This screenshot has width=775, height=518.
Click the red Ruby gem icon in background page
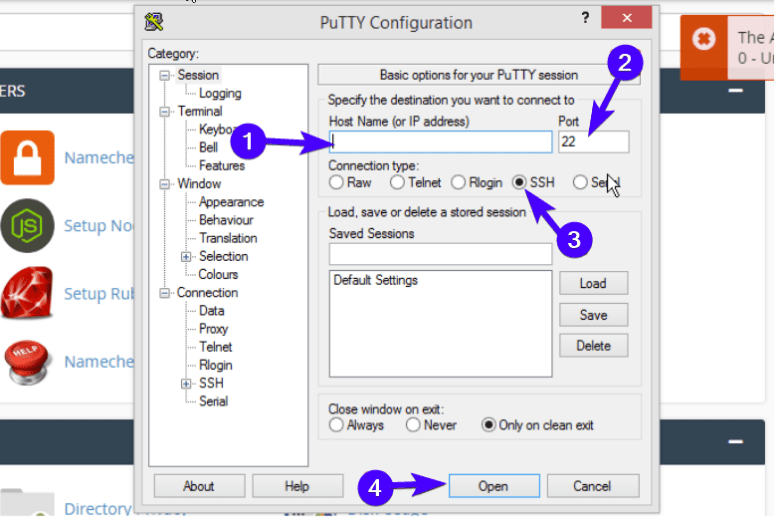pyautogui.click(x=27, y=293)
